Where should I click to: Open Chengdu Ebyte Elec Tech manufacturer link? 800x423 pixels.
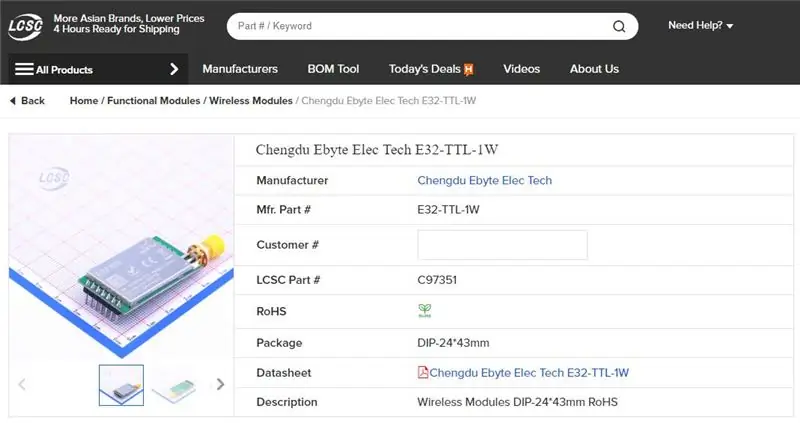[x=485, y=181]
